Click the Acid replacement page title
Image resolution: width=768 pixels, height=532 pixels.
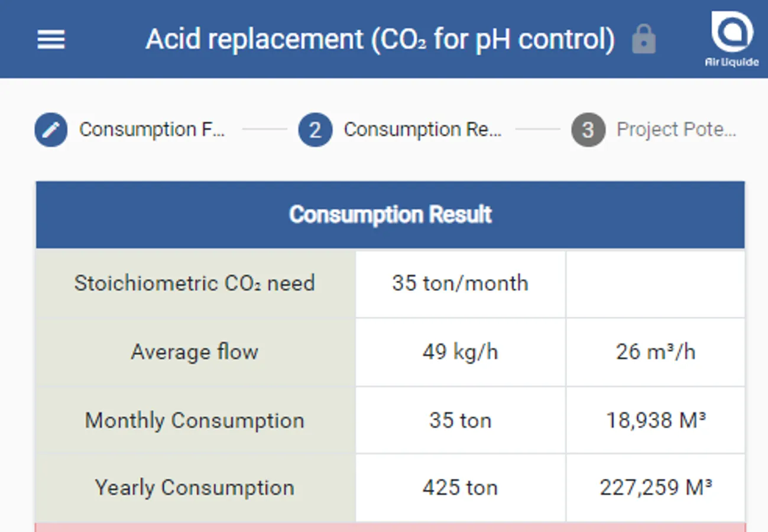(380, 40)
